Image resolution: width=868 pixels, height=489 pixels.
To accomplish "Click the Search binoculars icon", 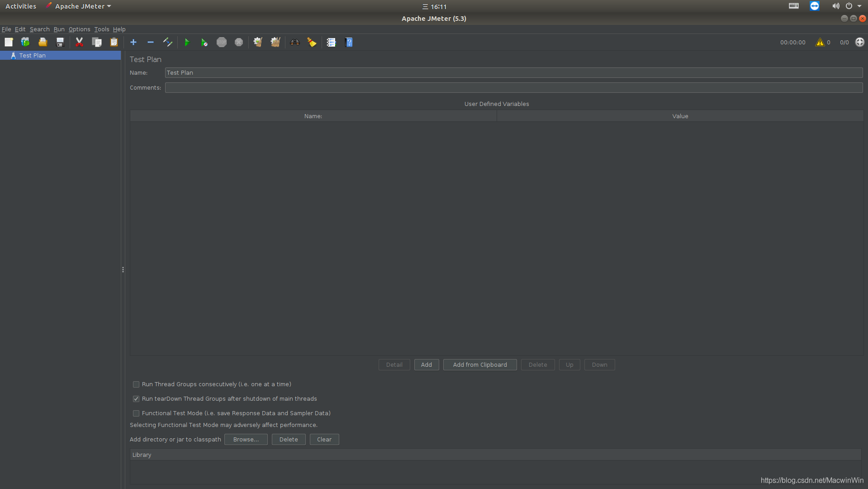I will pyautogui.click(x=295, y=42).
